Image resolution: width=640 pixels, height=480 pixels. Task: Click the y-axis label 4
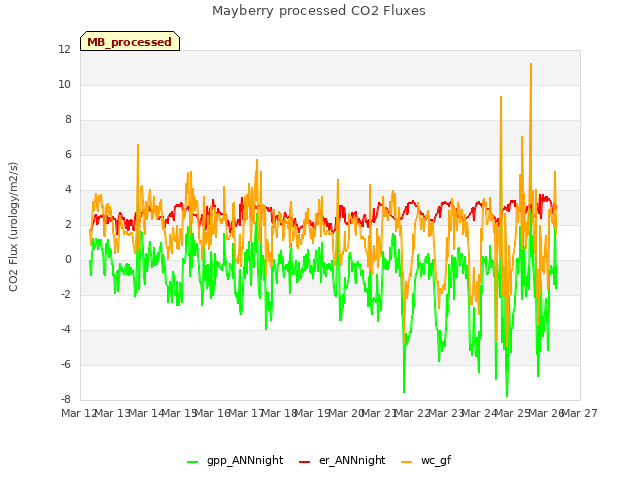[68, 189]
